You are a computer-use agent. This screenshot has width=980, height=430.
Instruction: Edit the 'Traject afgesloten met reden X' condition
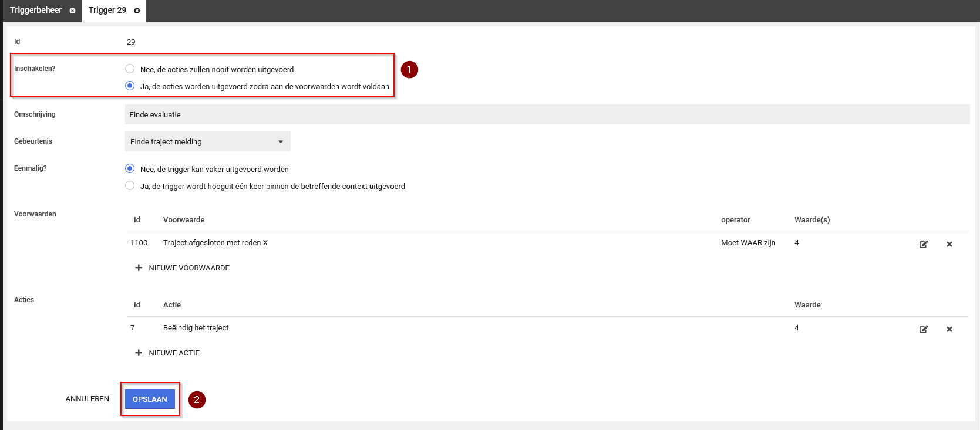pyautogui.click(x=923, y=244)
